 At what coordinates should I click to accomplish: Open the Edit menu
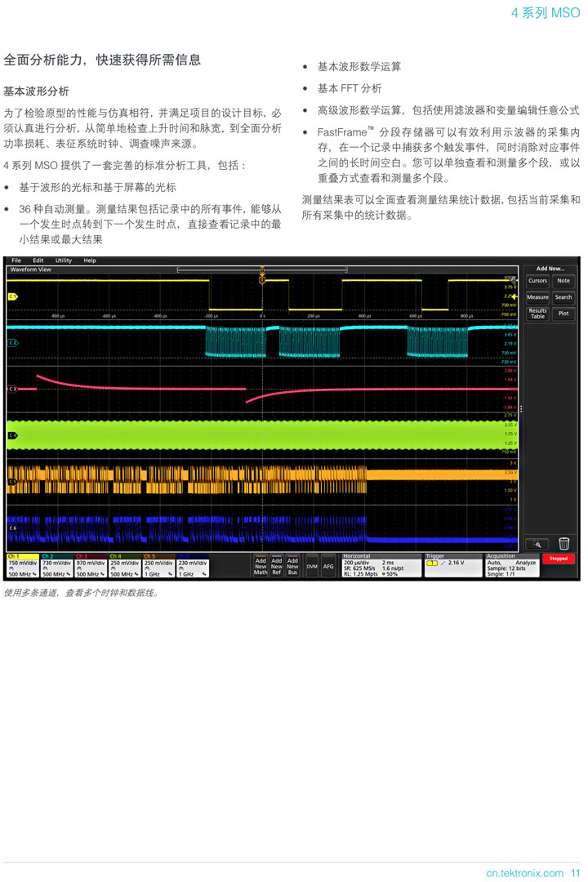point(38,261)
